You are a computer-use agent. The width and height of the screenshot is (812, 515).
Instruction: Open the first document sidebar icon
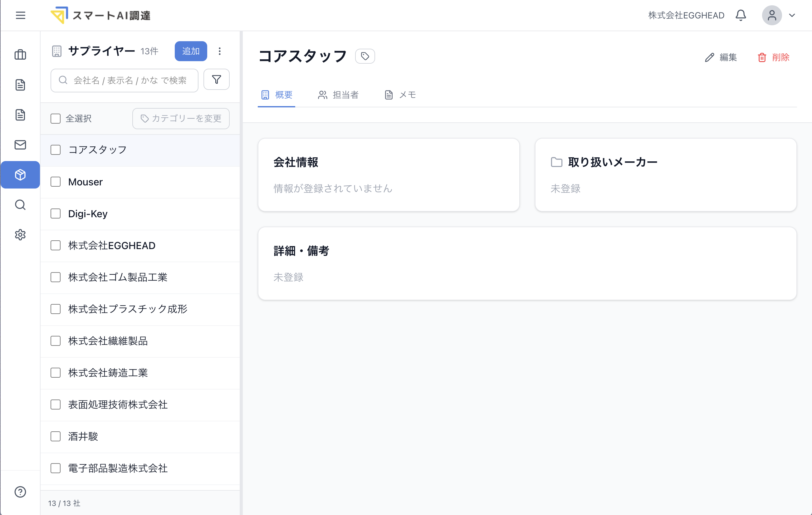20,85
